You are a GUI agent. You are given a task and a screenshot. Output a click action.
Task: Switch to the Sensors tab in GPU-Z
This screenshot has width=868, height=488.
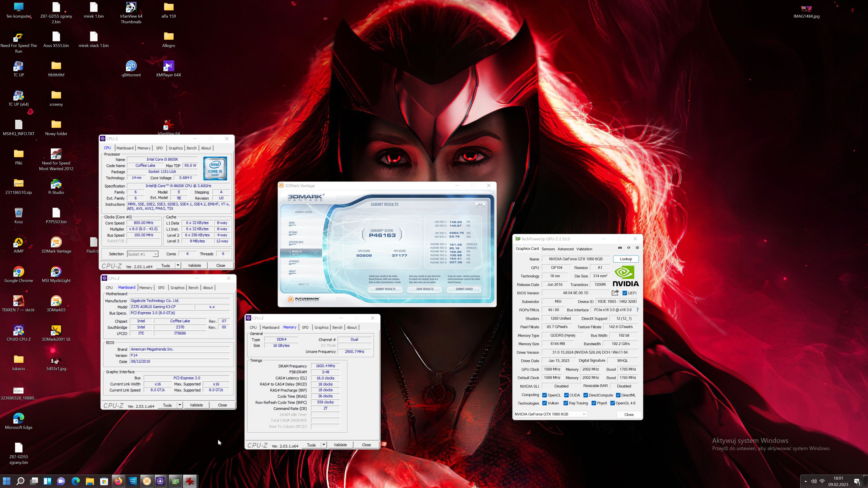coord(548,249)
